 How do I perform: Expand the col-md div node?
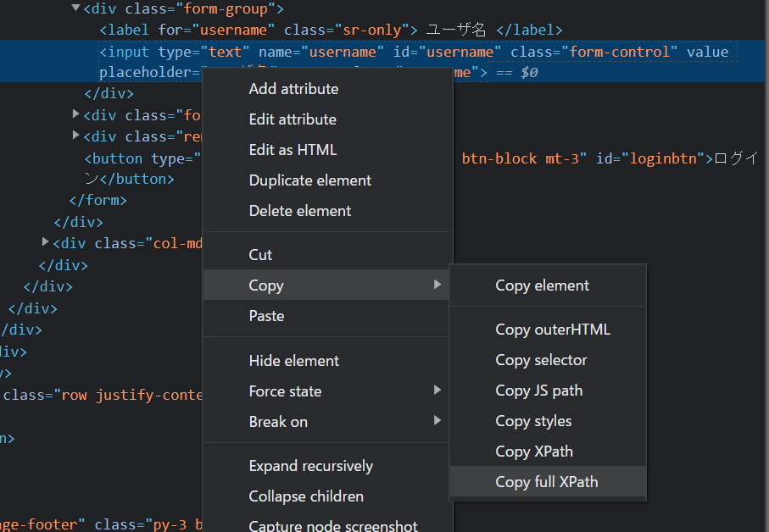[46, 242]
